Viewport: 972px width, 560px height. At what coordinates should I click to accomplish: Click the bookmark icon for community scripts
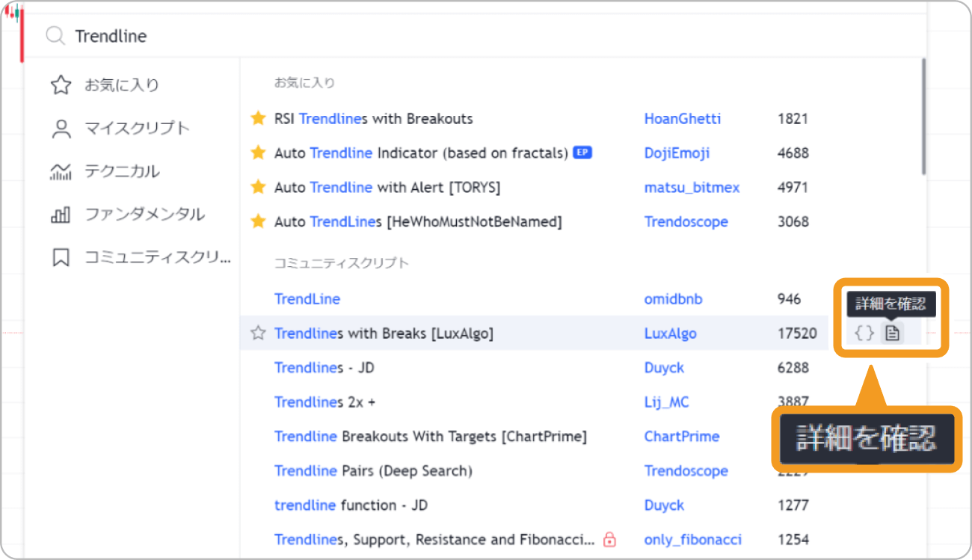tap(61, 258)
